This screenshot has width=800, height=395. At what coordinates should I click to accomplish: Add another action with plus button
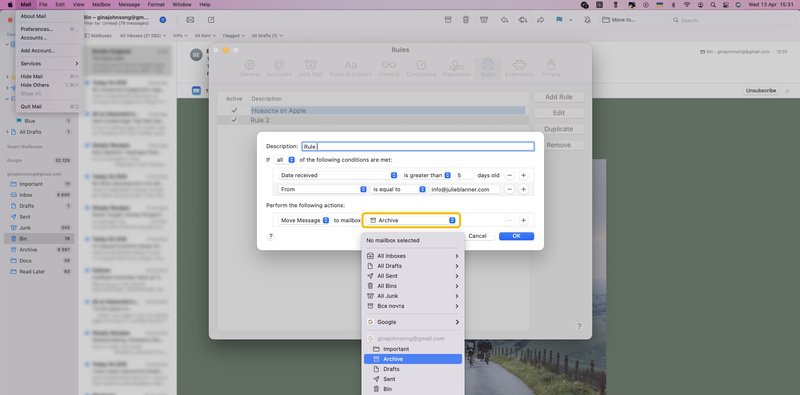tap(523, 220)
